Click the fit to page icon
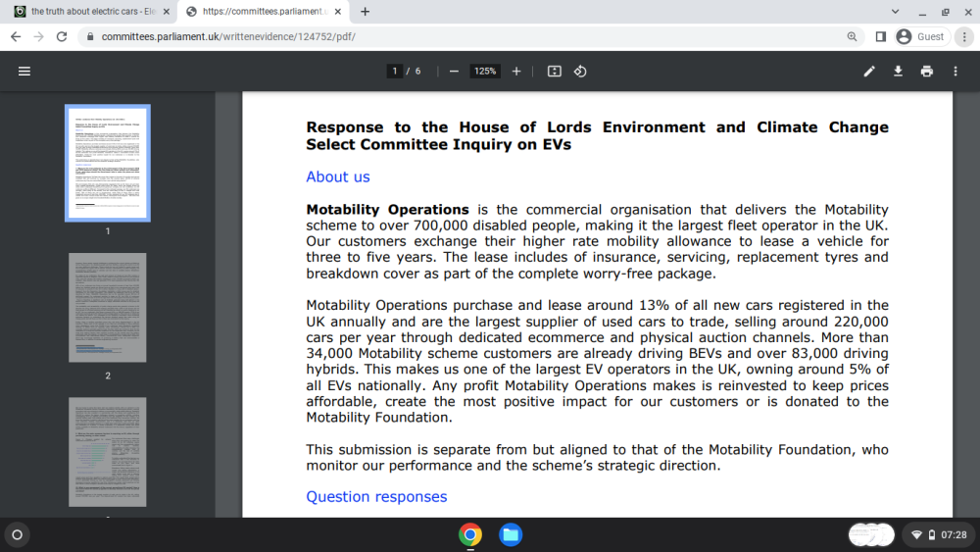This screenshot has width=980, height=552. pyautogui.click(x=555, y=72)
